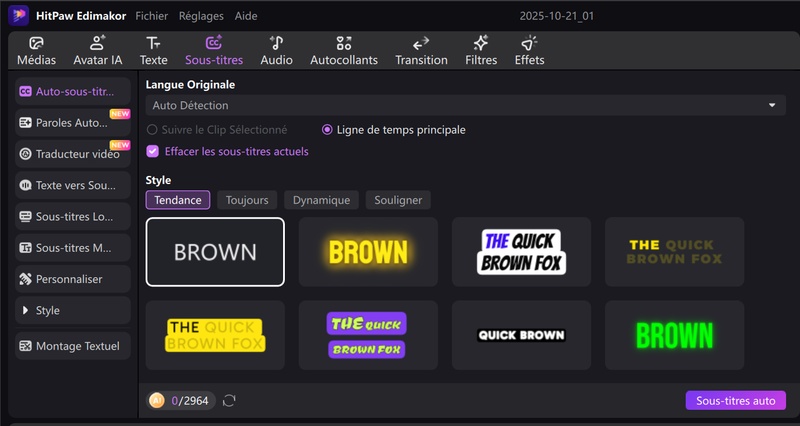Select Ligne de temps principale radio button
The height and width of the screenshot is (426, 800).
pos(327,130)
